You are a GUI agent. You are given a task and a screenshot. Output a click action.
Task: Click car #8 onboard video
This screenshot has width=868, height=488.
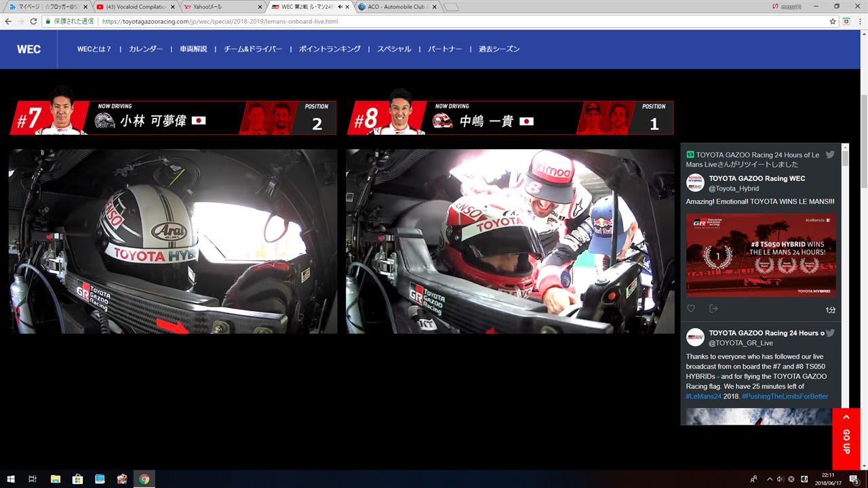click(x=510, y=241)
